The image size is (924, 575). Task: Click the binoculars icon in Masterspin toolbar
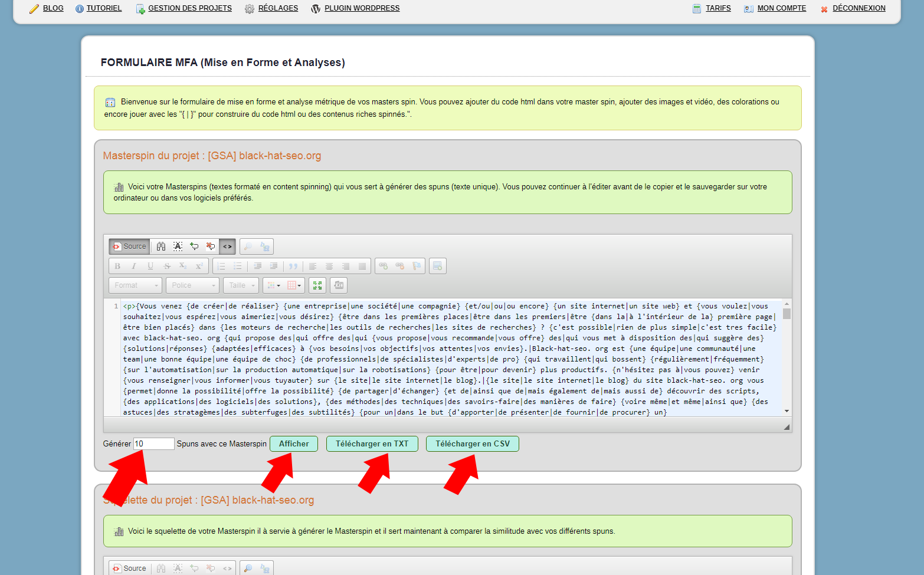pyautogui.click(x=161, y=247)
